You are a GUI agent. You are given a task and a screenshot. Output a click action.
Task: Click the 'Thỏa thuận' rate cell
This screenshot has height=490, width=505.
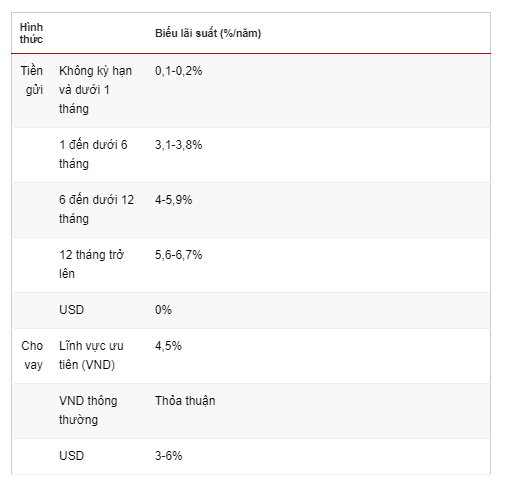pos(185,401)
